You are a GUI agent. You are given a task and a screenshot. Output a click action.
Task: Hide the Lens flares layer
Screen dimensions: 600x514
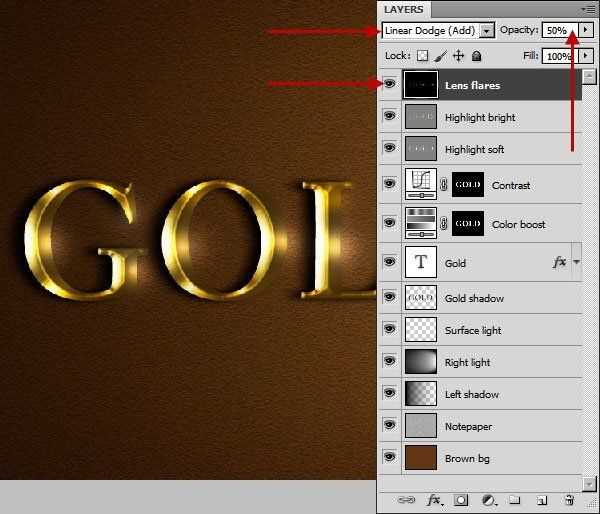coord(390,84)
